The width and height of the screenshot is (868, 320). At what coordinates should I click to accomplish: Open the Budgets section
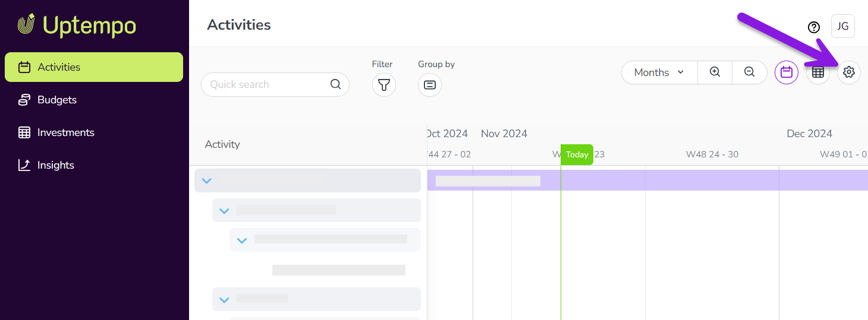[57, 100]
